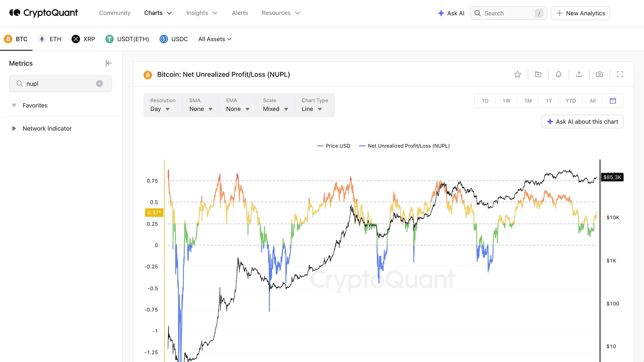This screenshot has height=362, width=644.
Task: Open the Insights menu
Action: tap(202, 13)
